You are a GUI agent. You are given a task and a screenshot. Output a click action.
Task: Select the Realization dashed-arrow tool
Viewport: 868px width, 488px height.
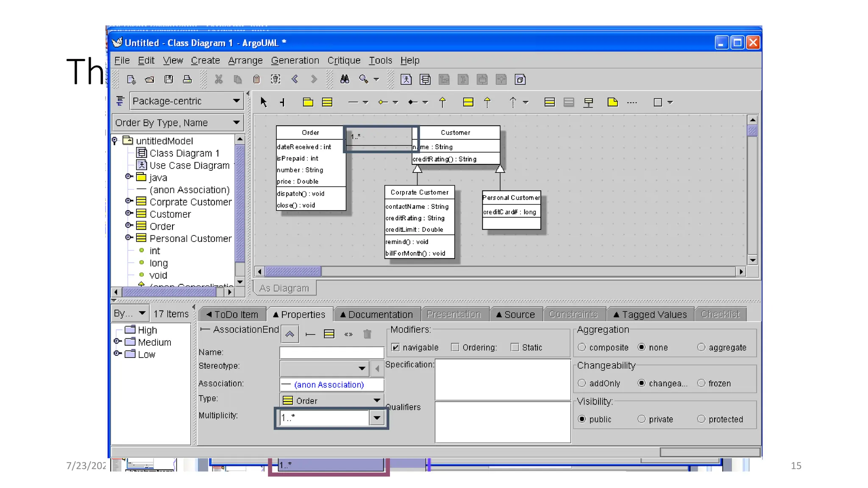pyautogui.click(x=487, y=102)
